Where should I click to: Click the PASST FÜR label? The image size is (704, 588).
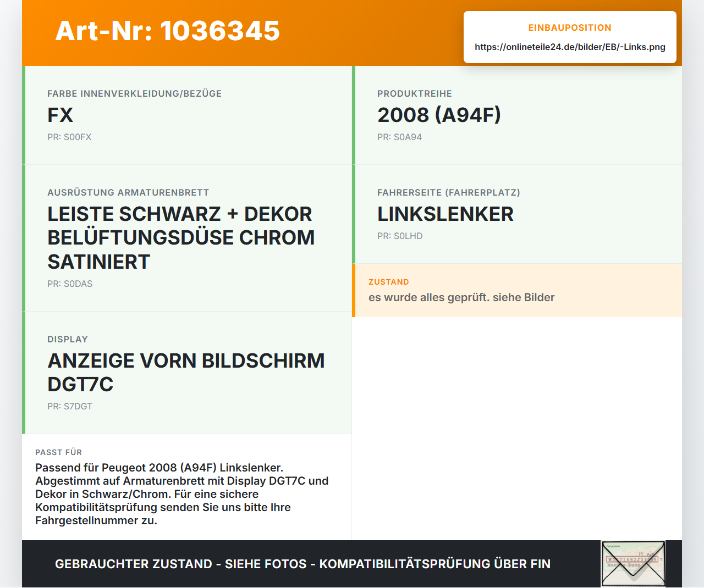pos(58,452)
